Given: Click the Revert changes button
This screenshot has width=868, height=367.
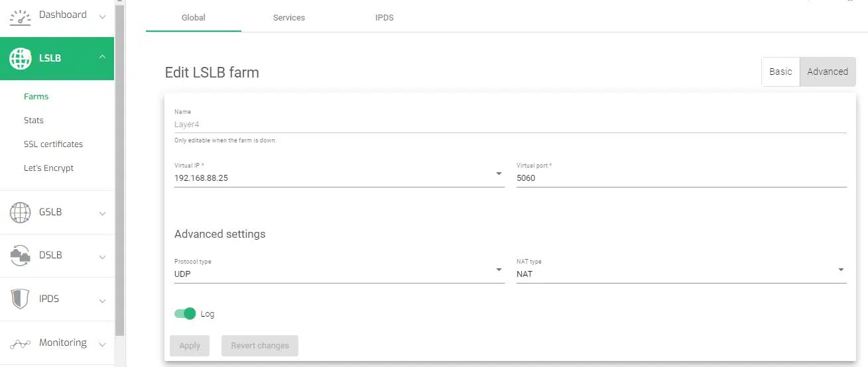Looking at the screenshot, I should (x=259, y=346).
